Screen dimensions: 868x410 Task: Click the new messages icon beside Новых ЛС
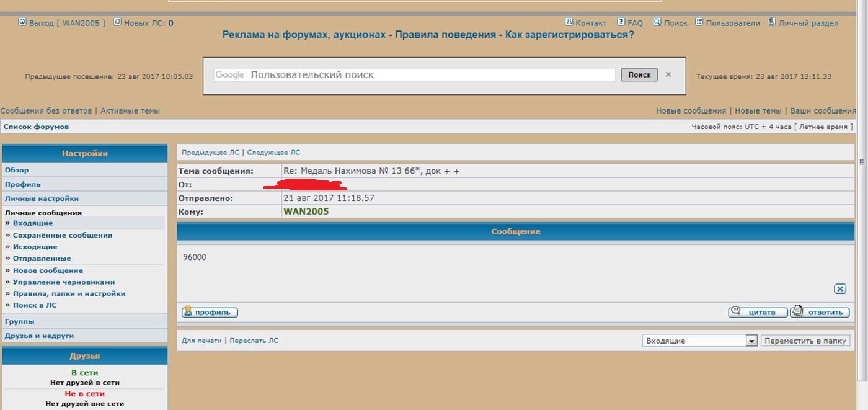[x=117, y=22]
